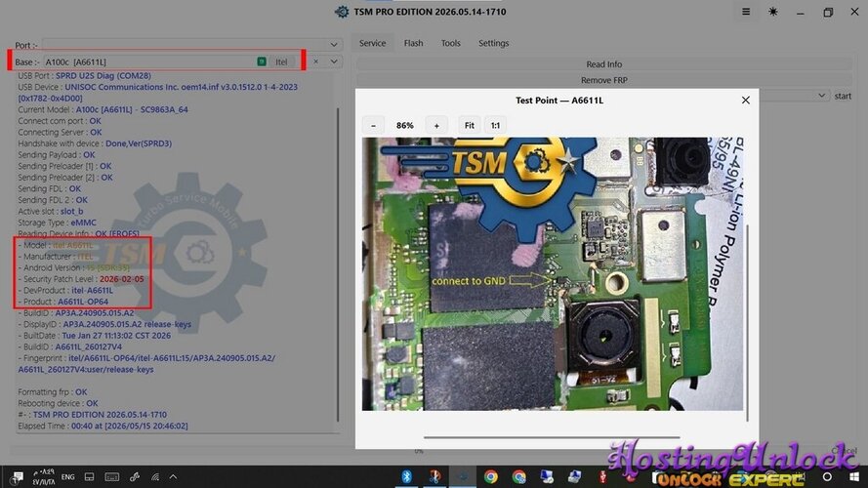Switch to the Flash tab
Viewport: 868px width, 488px height.
point(413,43)
